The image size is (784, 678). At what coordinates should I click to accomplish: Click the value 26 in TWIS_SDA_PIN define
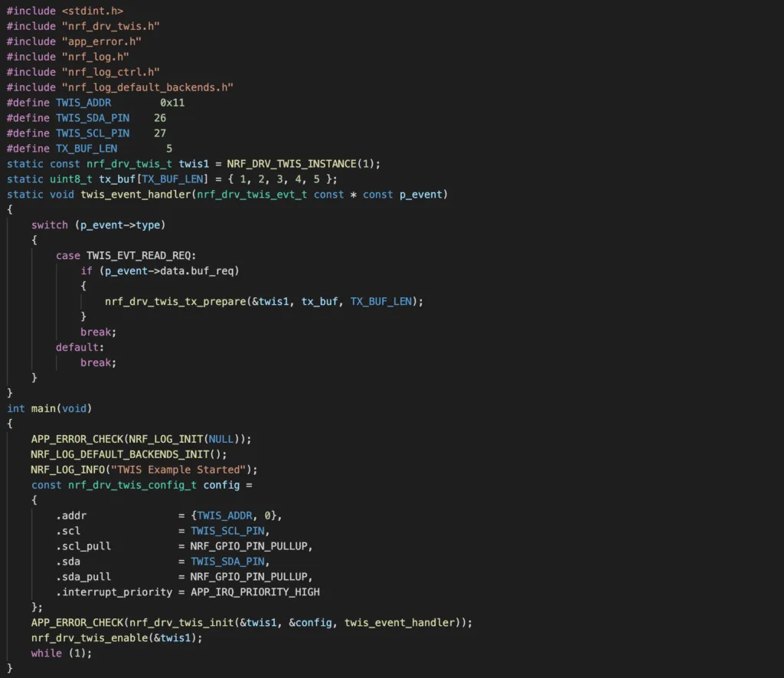(160, 118)
